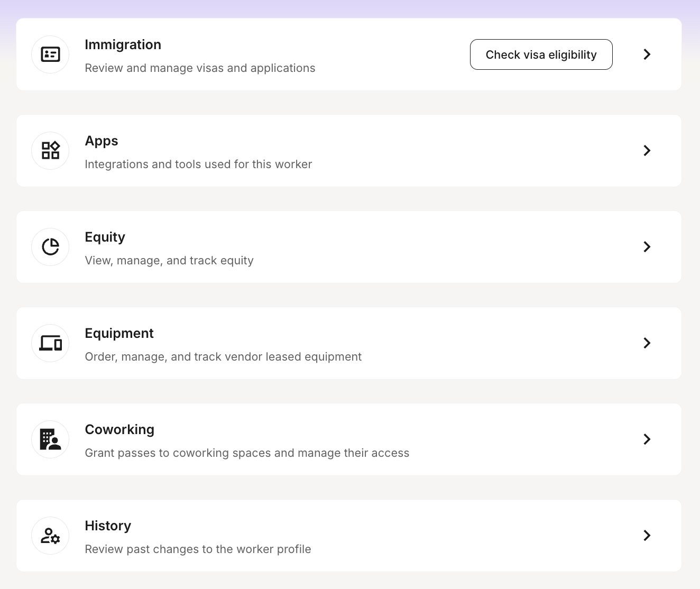Click "View, manage, and track equity" description
This screenshot has width=700, height=589.
click(x=169, y=261)
